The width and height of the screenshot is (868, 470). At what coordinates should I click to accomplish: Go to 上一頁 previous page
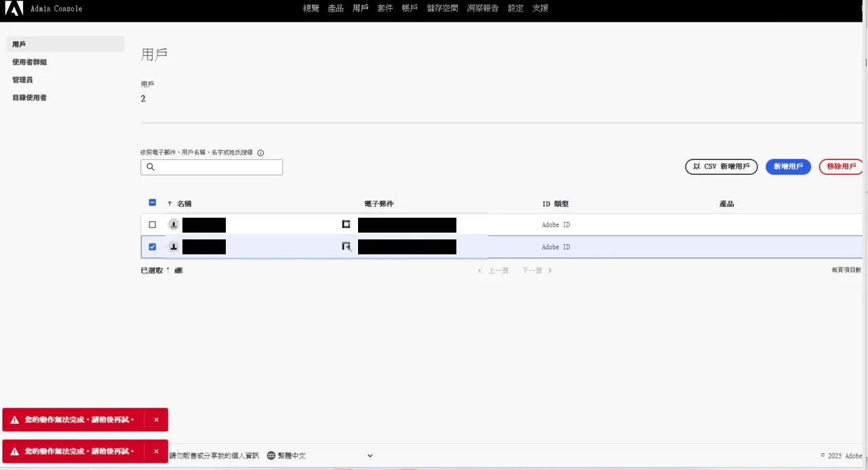[x=493, y=271]
